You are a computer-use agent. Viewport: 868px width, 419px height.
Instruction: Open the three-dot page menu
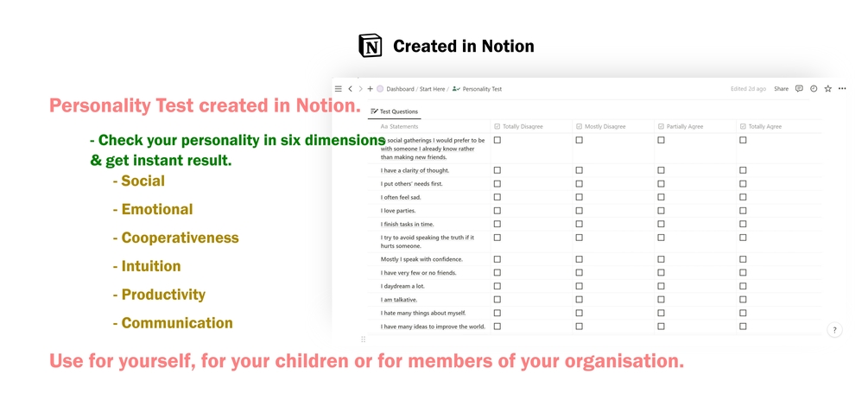[x=842, y=89]
